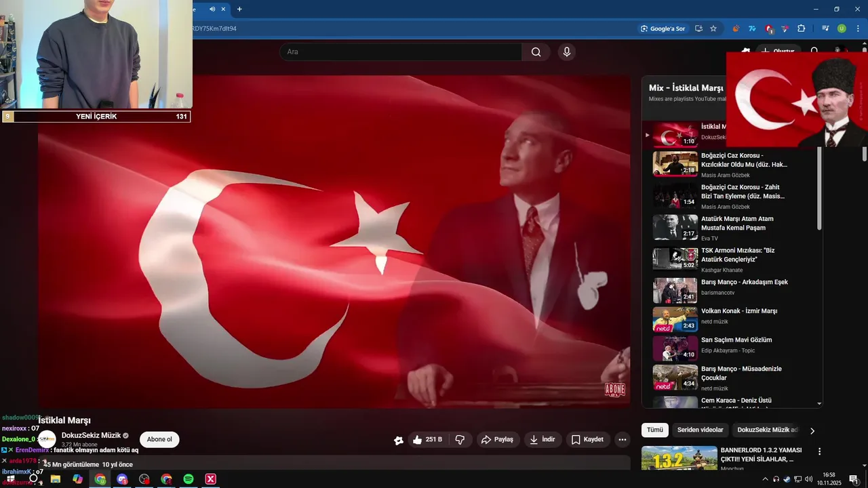868x488 pixels.
Task: Open the orange extension icon
Action: (x=736, y=28)
